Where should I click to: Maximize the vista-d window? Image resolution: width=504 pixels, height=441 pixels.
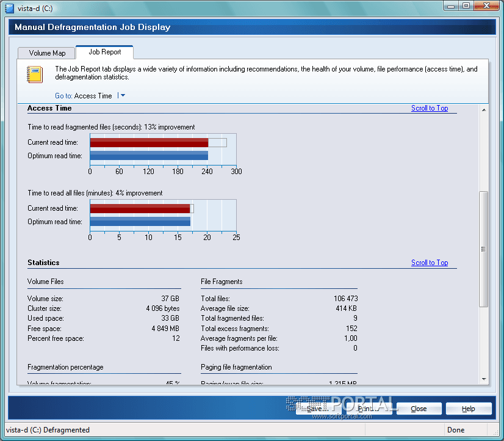pyautogui.click(x=466, y=6)
